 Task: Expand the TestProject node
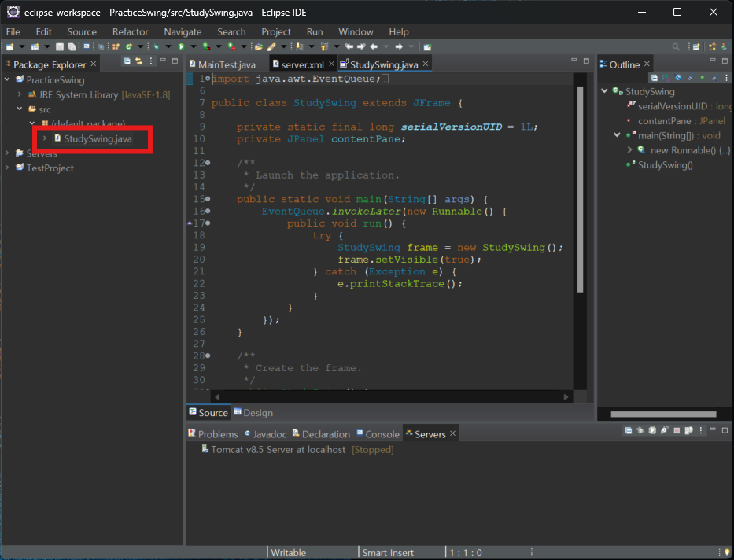coord(7,168)
